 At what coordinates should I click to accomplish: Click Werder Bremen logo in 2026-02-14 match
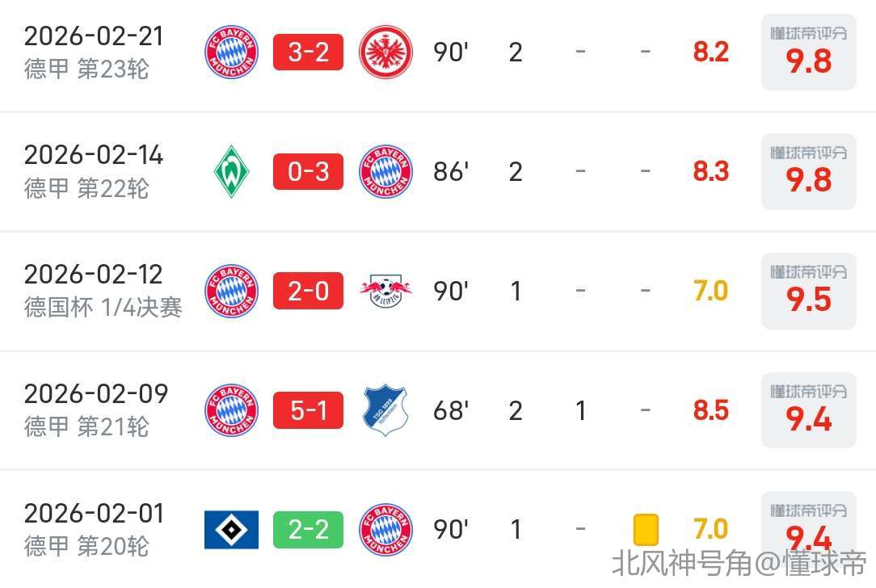[231, 171]
